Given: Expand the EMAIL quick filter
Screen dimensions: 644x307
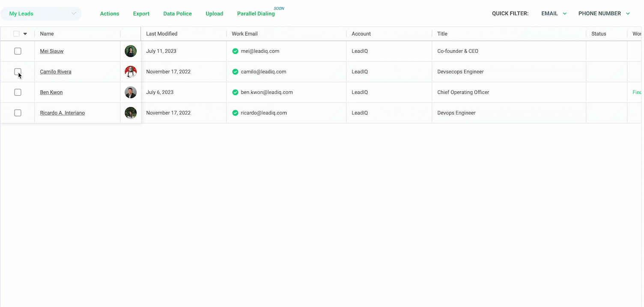Looking at the screenshot, I should pyautogui.click(x=554, y=14).
